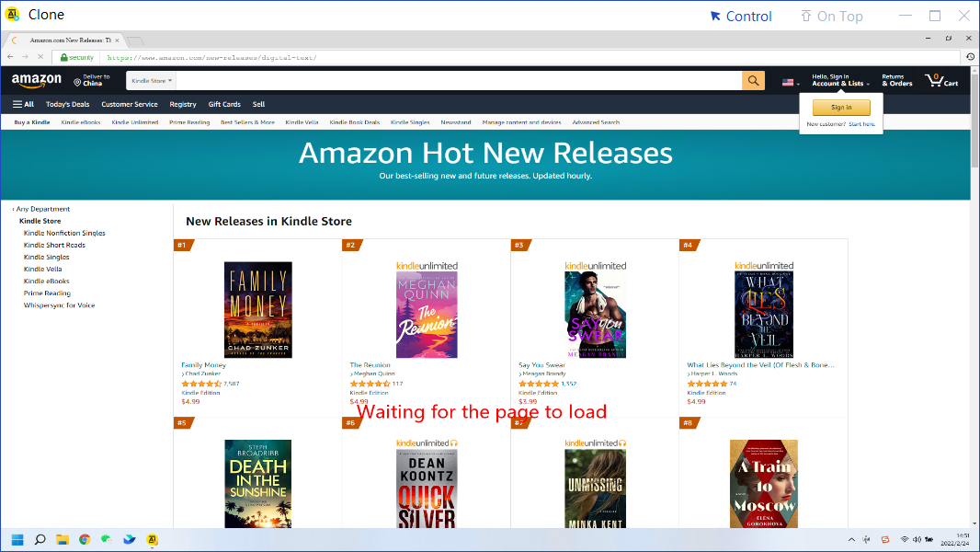Open Buy a Kindle subnav tab
Screen dimensions: 980x552
tap(32, 122)
